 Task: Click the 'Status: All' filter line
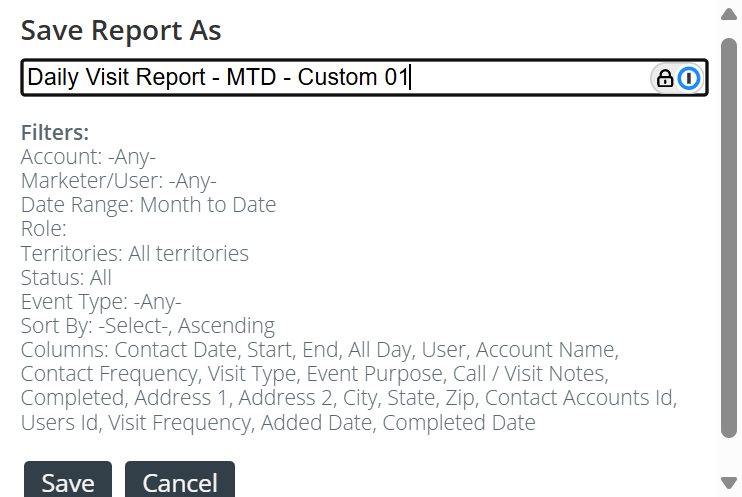[x=66, y=277]
